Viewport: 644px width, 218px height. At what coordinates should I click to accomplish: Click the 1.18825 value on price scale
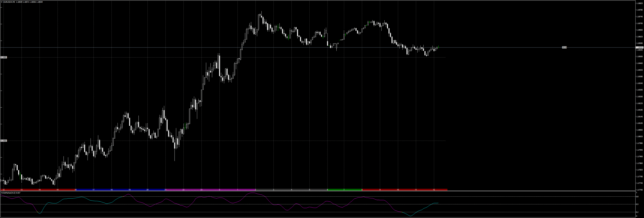639,3
